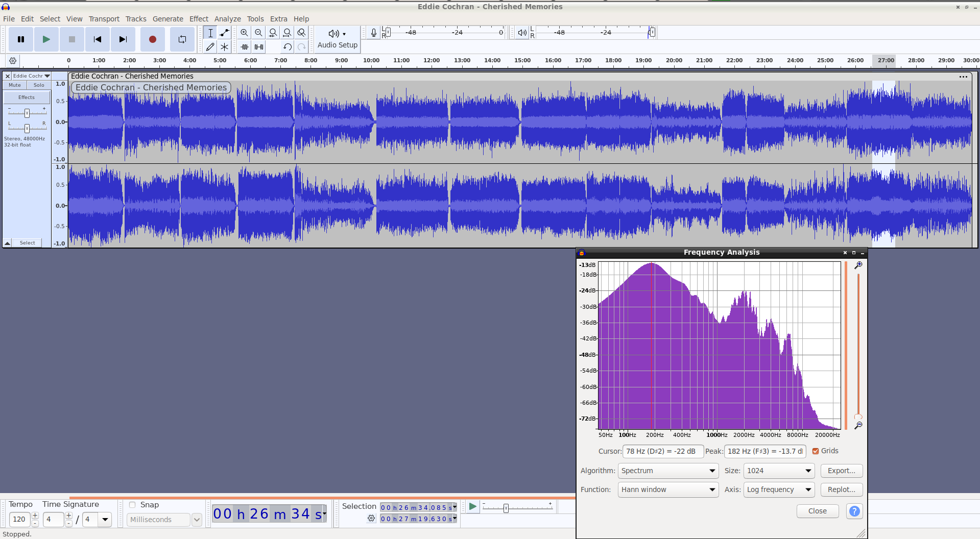The image size is (980, 539).
Task: Open the track Effects panel
Action: pyautogui.click(x=27, y=97)
